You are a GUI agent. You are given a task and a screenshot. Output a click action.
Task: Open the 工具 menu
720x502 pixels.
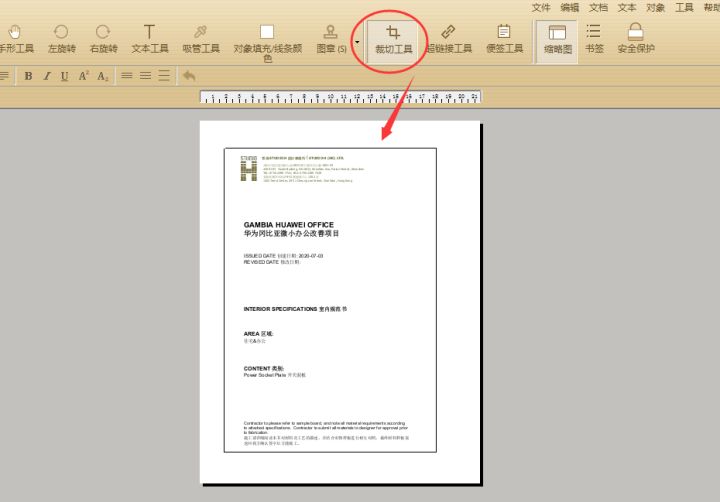[x=684, y=8]
